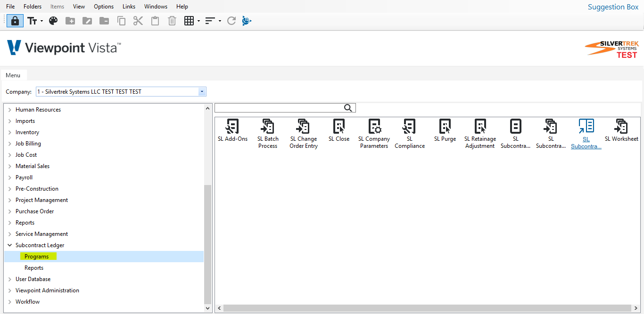
Task: Select Reports under Subcontract Ledger
Action: [x=34, y=268]
